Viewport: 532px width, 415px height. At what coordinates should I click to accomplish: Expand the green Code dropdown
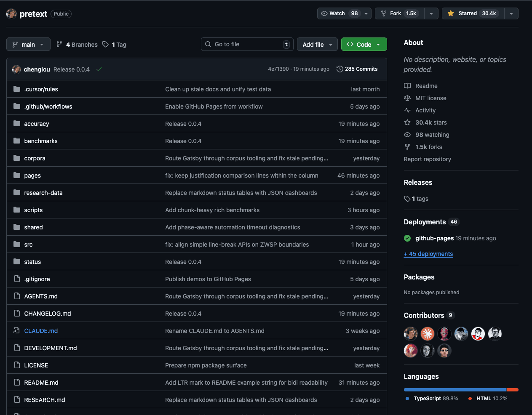(x=364, y=45)
